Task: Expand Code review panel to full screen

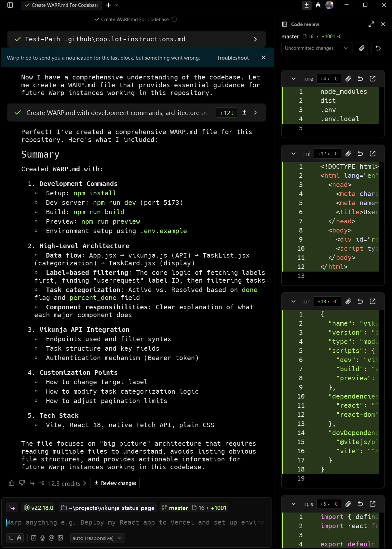Action: click(x=371, y=24)
